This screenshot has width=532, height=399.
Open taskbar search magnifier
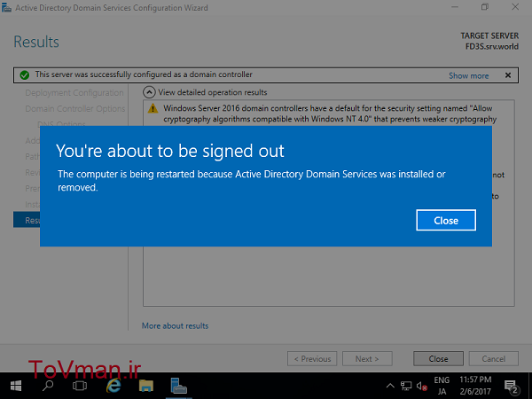(48, 386)
